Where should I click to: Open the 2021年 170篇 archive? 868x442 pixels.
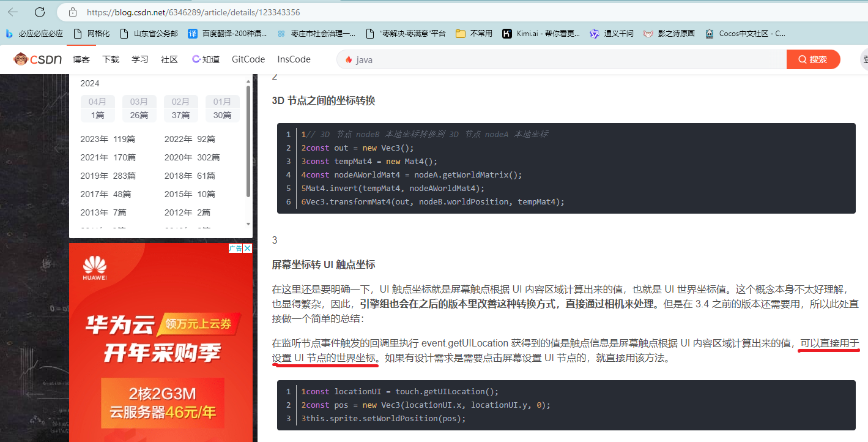[108, 157]
